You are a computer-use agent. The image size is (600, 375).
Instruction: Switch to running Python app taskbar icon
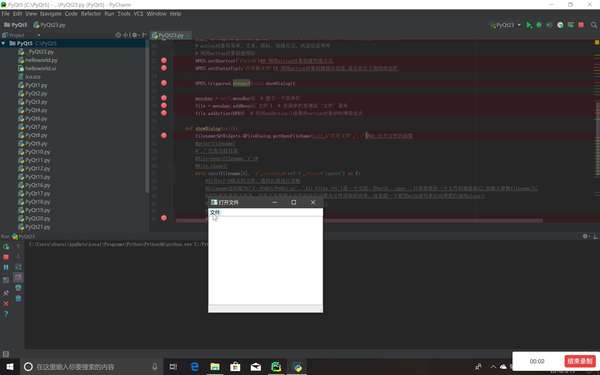[x=297, y=367]
